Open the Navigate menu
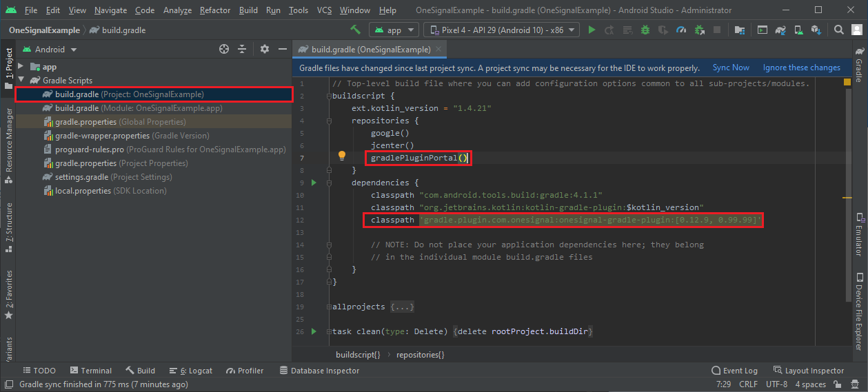868x392 pixels. [110, 10]
